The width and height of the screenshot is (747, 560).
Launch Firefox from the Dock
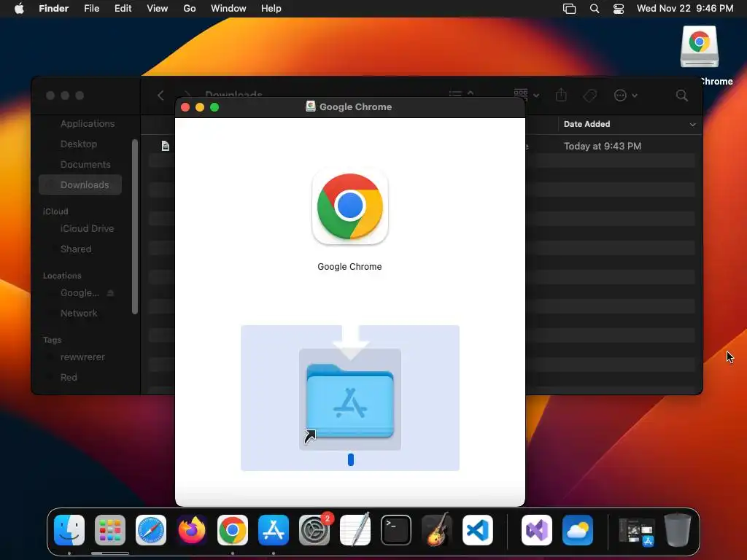coord(192,530)
